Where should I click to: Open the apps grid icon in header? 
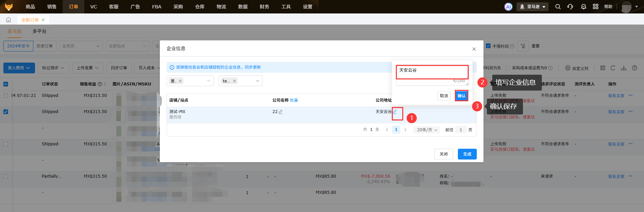596,7
